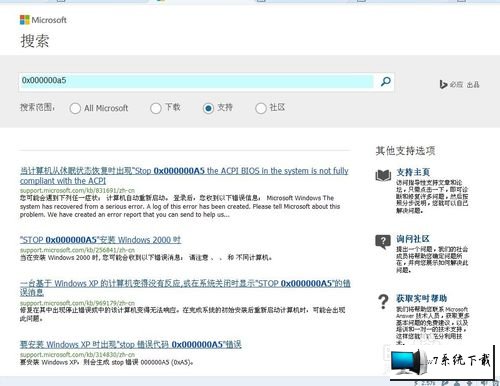Click the URL support.microsoft.com/kb/256841/zh-cn
The width and height of the screenshot is (500, 386).
point(77,250)
